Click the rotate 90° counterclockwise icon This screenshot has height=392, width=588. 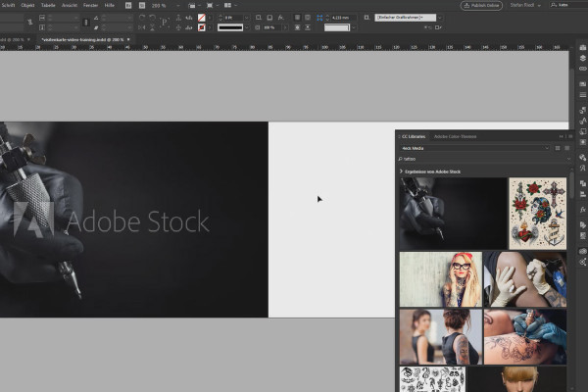(152, 18)
